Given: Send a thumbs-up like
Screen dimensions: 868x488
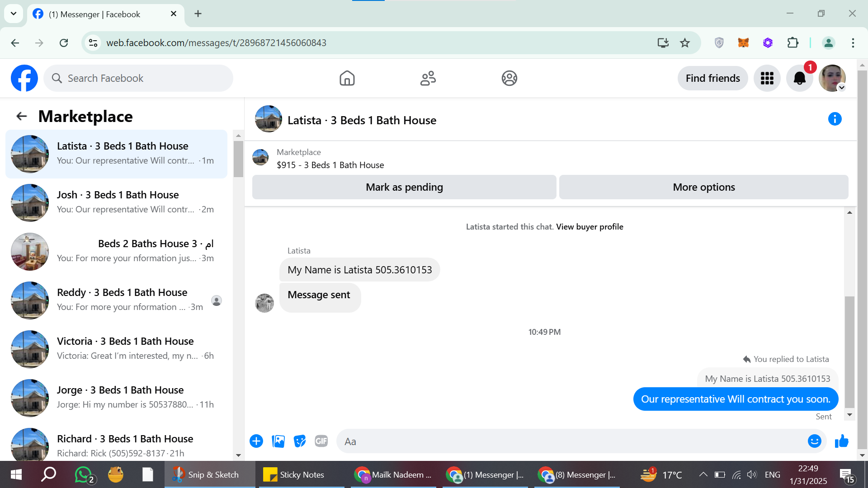Looking at the screenshot, I should [x=842, y=441].
